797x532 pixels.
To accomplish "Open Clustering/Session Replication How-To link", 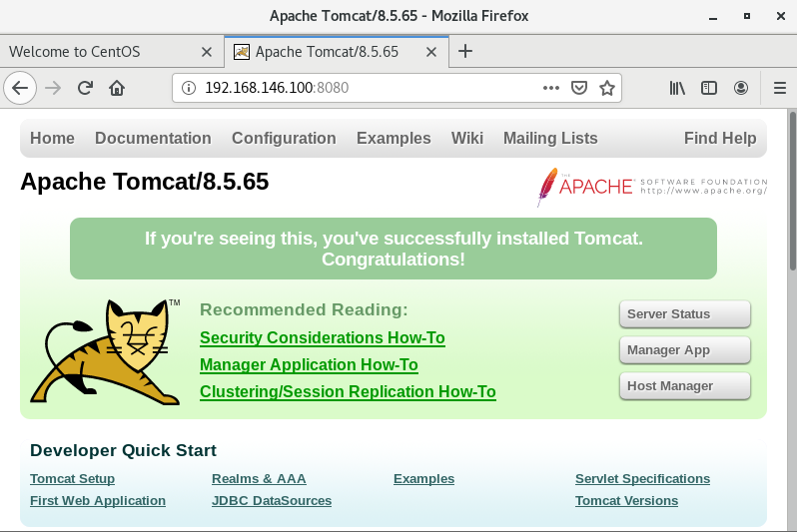I will [x=348, y=391].
